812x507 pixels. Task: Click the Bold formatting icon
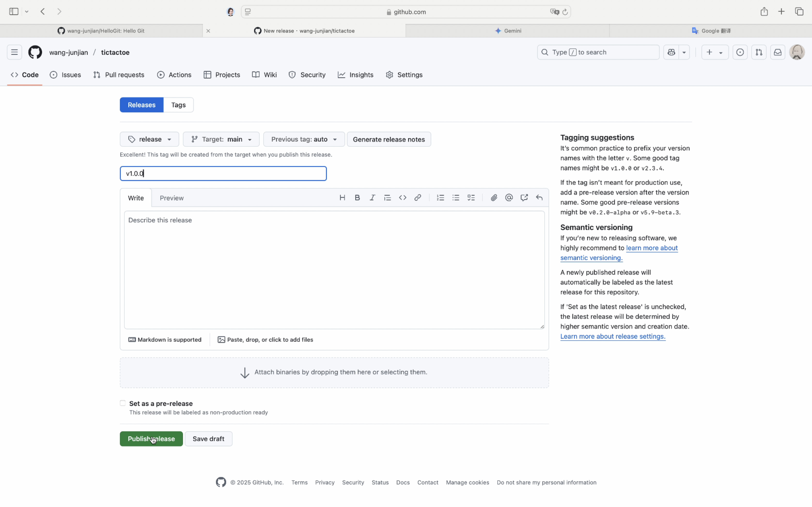(357, 198)
